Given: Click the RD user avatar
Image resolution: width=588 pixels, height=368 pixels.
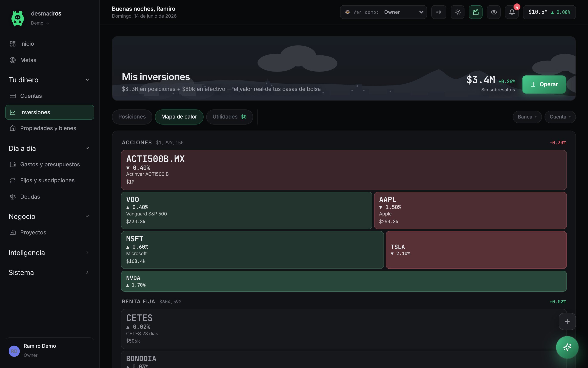Looking at the screenshot, I should (14, 351).
